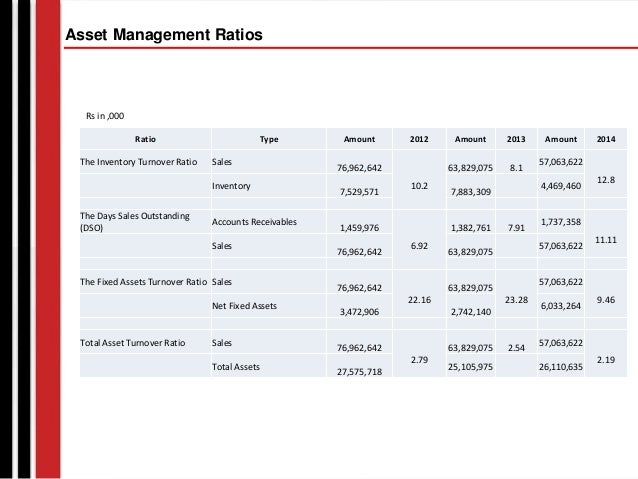The image size is (638, 479).
Task: Select the 23.28 fixed assets ratio value
Action: click(x=516, y=300)
